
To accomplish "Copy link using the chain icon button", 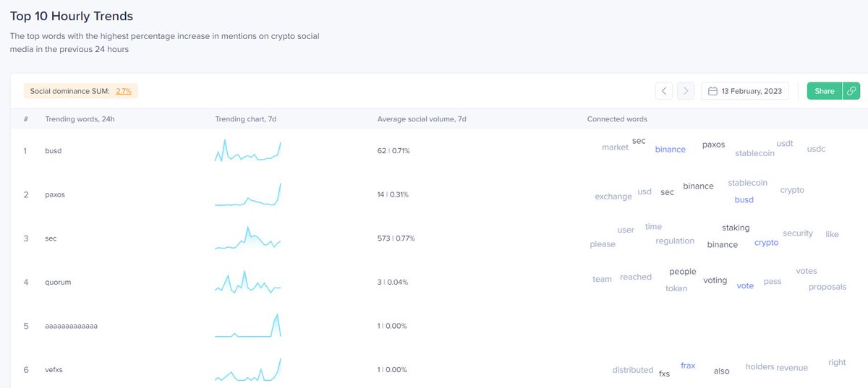I will 851,91.
